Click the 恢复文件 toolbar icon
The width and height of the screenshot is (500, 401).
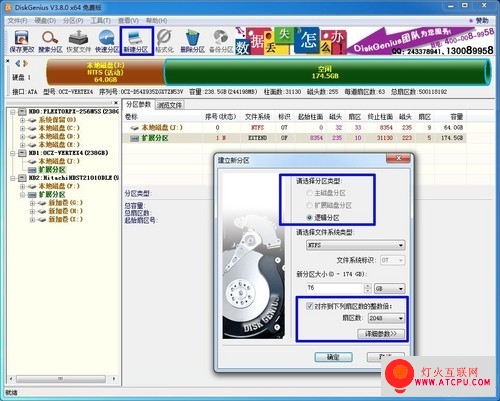[x=78, y=41]
